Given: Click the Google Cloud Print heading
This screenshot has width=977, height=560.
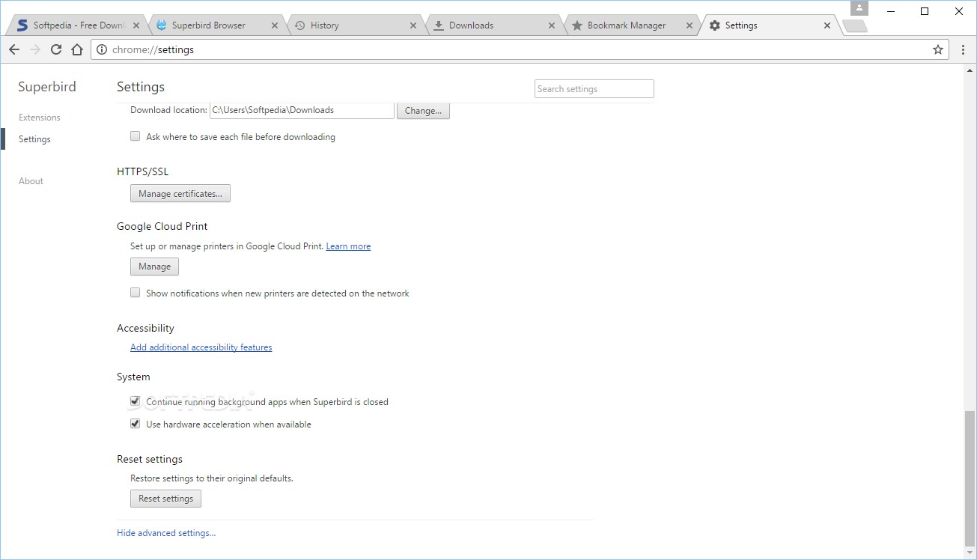Looking at the screenshot, I should 162,226.
